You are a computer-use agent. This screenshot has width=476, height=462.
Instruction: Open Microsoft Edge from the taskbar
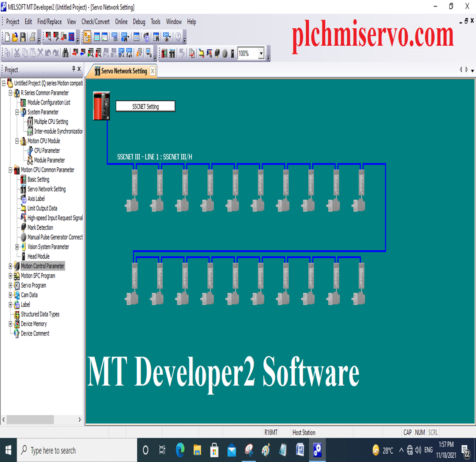pos(180,450)
